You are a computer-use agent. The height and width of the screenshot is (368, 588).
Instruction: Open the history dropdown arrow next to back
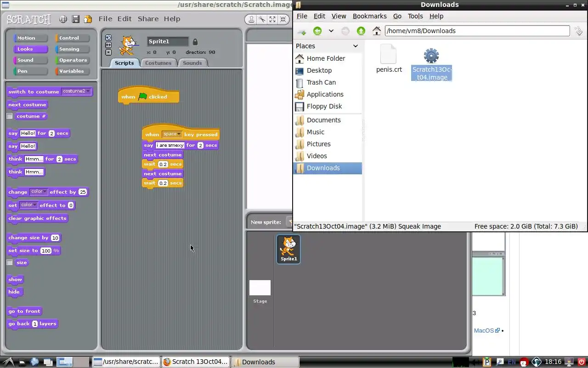click(x=331, y=31)
